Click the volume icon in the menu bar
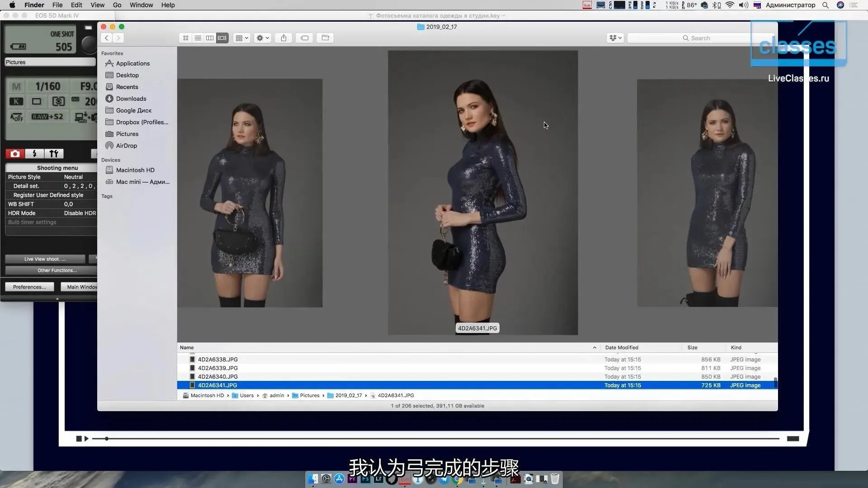 [744, 5]
